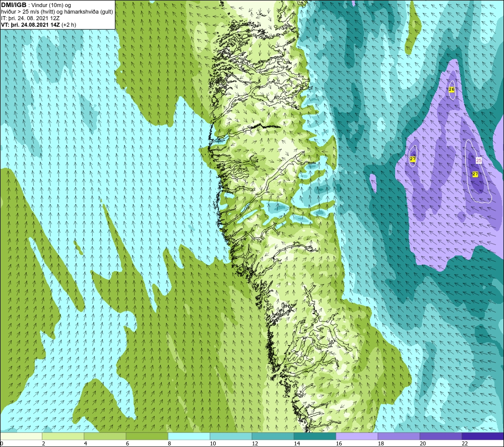Click the 'Vindur (10m) og' header text
This screenshot has height=447, width=504.
tap(51, 6)
